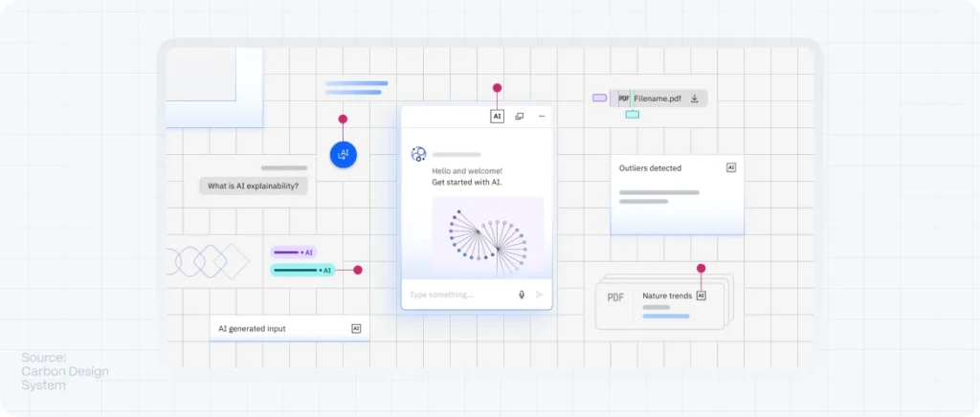
Task: Click the AI label on Nature trends card
Action: tap(701, 296)
